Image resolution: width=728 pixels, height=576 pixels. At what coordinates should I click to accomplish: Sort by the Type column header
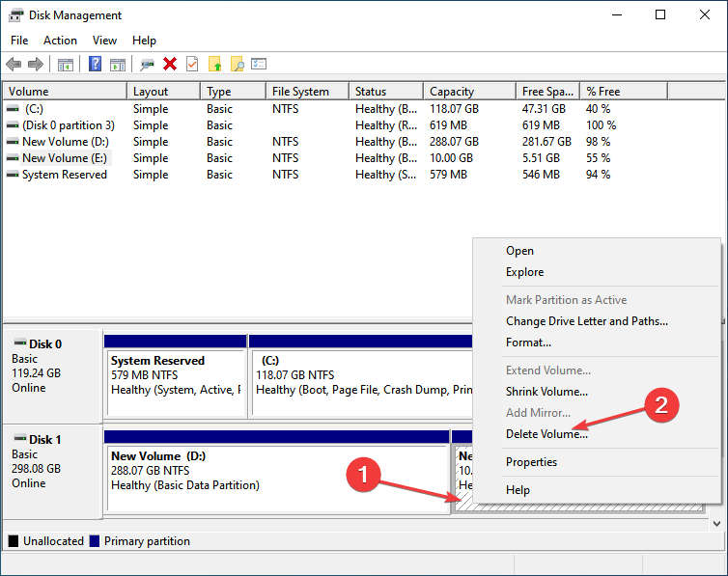click(233, 92)
